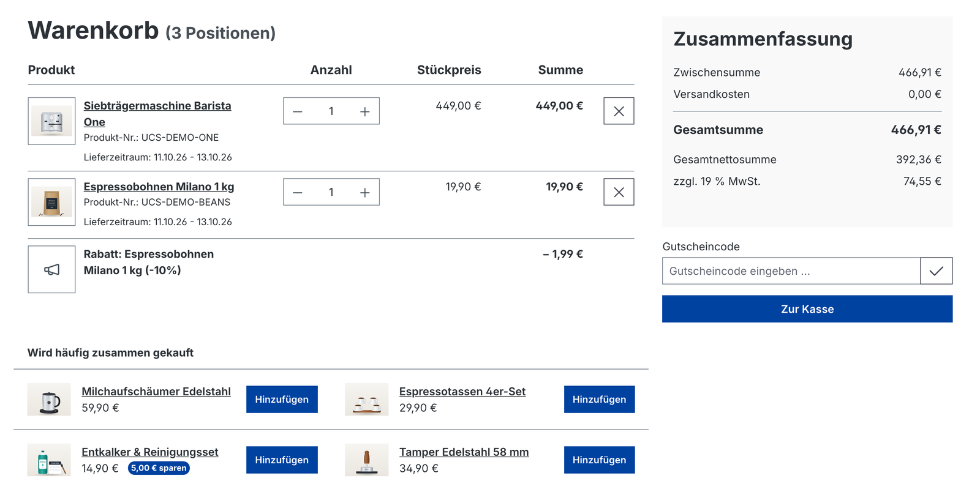Viewport: 980px width, 481px height.
Task: Select Produkt-Nr.: UCS-DEMO-BEANS text
Action: (157, 202)
